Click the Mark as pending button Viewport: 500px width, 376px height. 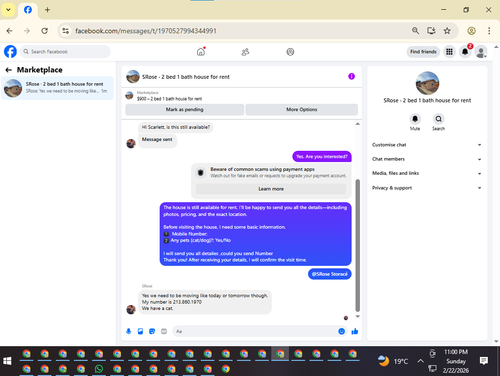pyautogui.click(x=184, y=109)
